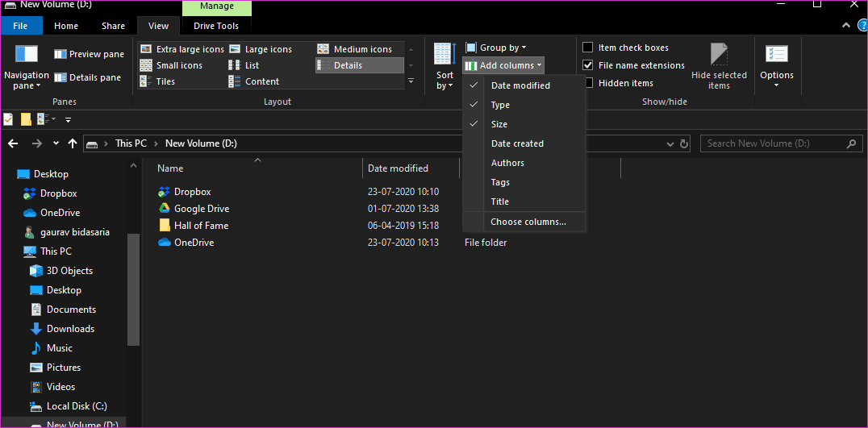
Task: Uncheck File name extensions
Action: tap(588, 65)
